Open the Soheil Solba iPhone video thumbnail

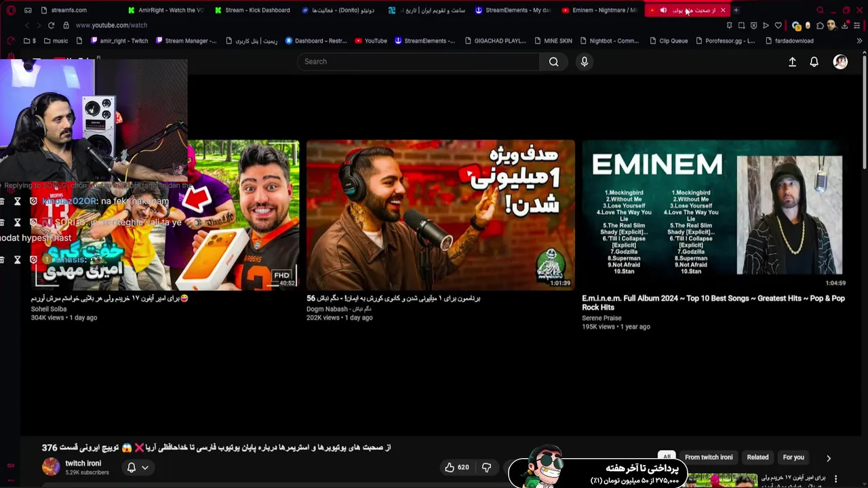pyautogui.click(x=165, y=215)
